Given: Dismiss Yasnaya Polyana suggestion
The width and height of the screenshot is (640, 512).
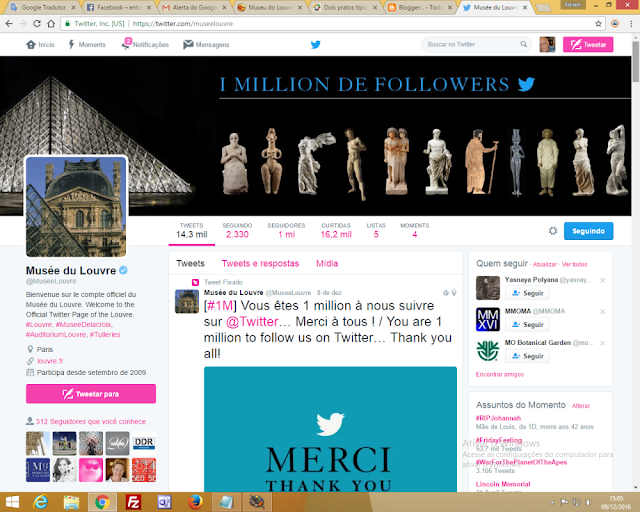Looking at the screenshot, I should coord(602,280).
